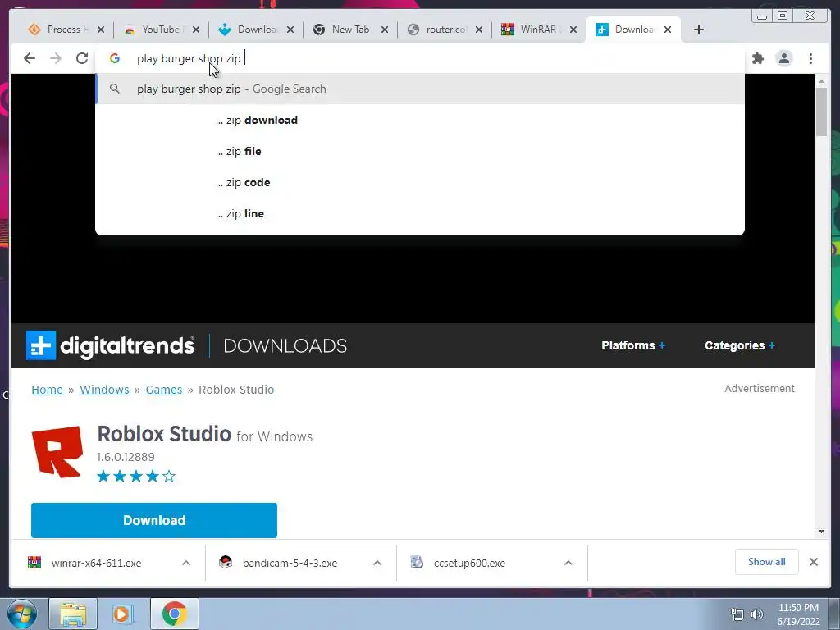Screen dimensions: 840x630
Task: Follow the Home breadcrumb link
Action: pyautogui.click(x=47, y=390)
